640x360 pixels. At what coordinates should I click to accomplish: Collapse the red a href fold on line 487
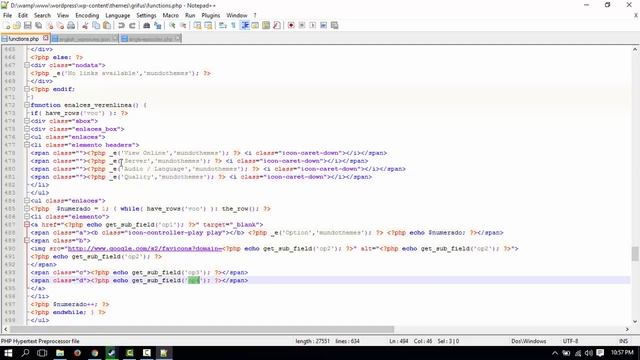27,224
